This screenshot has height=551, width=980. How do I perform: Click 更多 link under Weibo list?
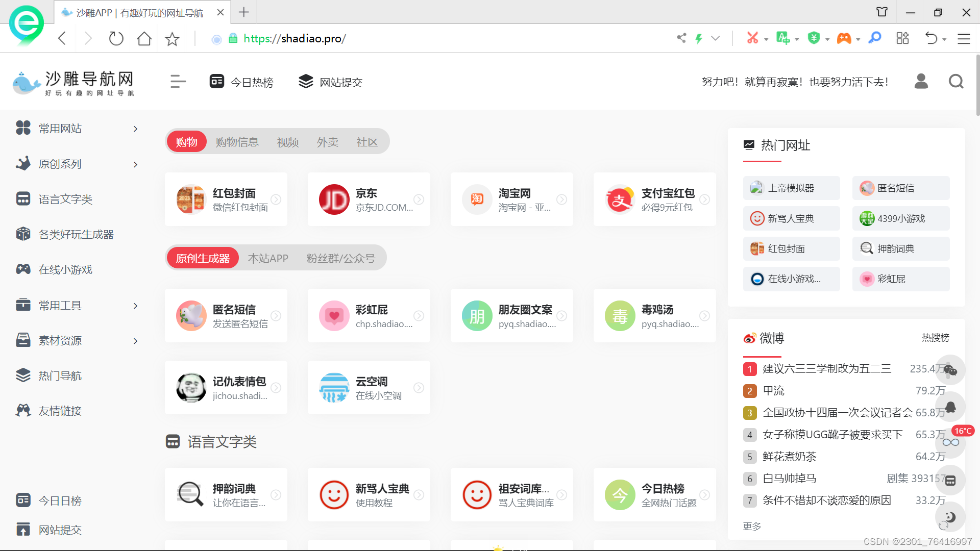[x=752, y=526]
